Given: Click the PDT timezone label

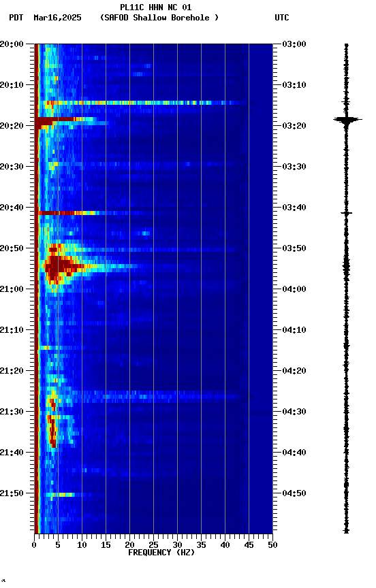Looking at the screenshot, I should (16, 18).
